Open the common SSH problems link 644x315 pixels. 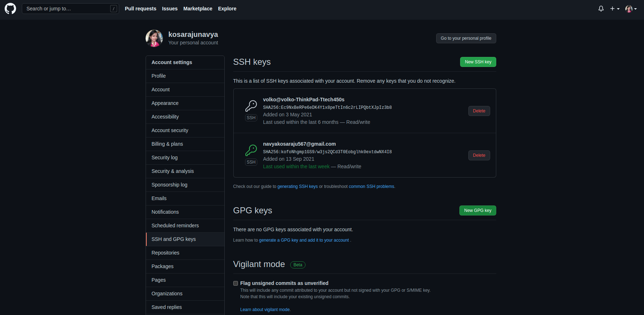pos(371,186)
